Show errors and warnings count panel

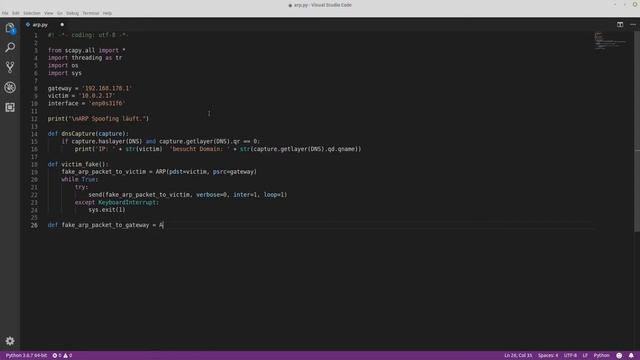point(62,356)
